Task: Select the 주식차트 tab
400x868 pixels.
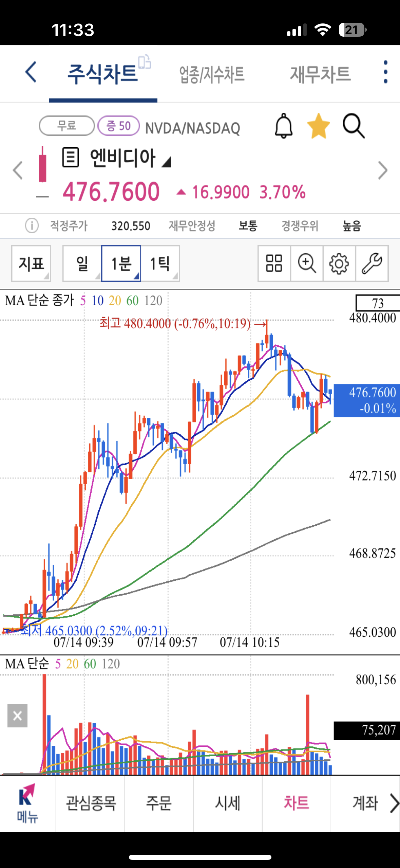Action: coord(102,74)
